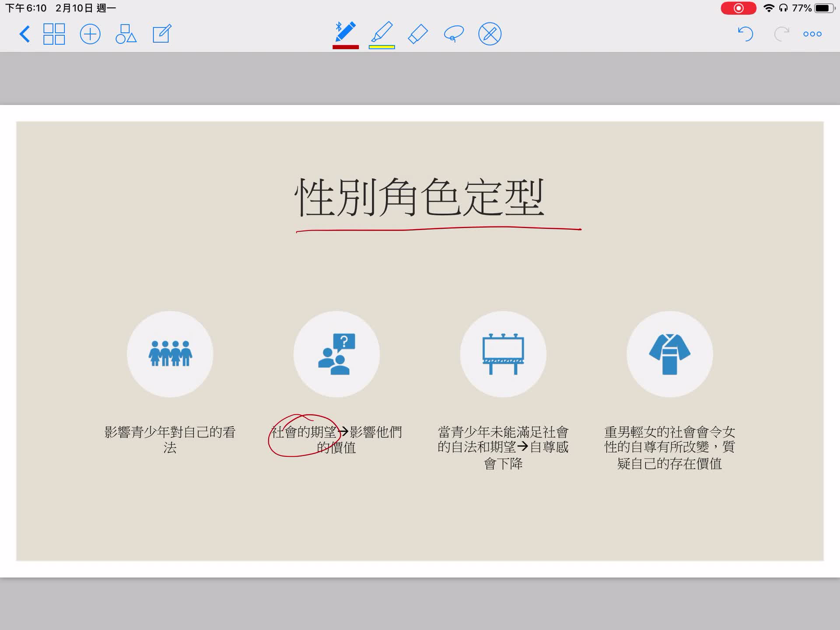Return to library with back chevron
This screenshot has width=840, height=630.
25,34
